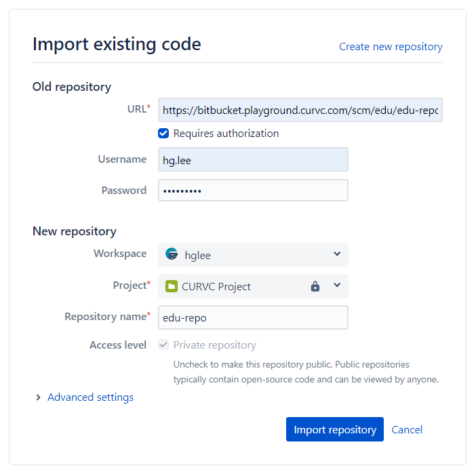Expand Advanced settings section

click(90, 397)
